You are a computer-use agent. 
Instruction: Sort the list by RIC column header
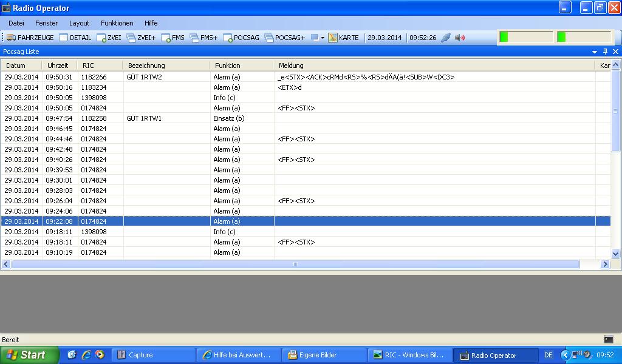(x=89, y=66)
